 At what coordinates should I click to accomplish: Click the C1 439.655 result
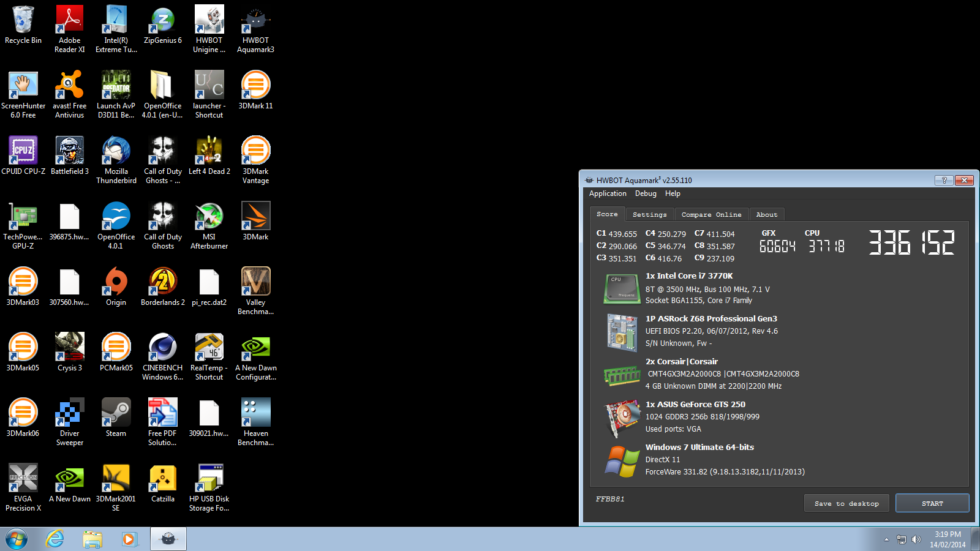pyautogui.click(x=616, y=234)
